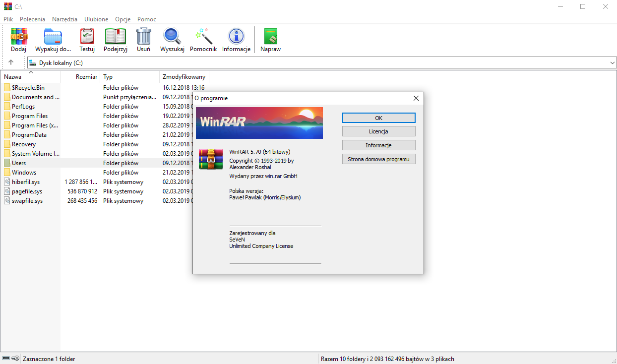The height and width of the screenshot is (364, 617).
Task: Open the Polecenia menu
Action: pos(33,19)
